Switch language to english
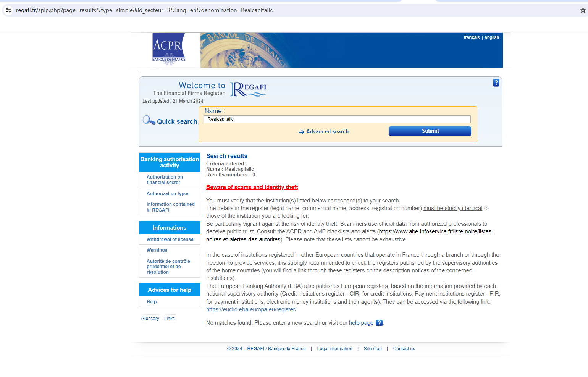The height and width of the screenshot is (377, 588). 492,37
